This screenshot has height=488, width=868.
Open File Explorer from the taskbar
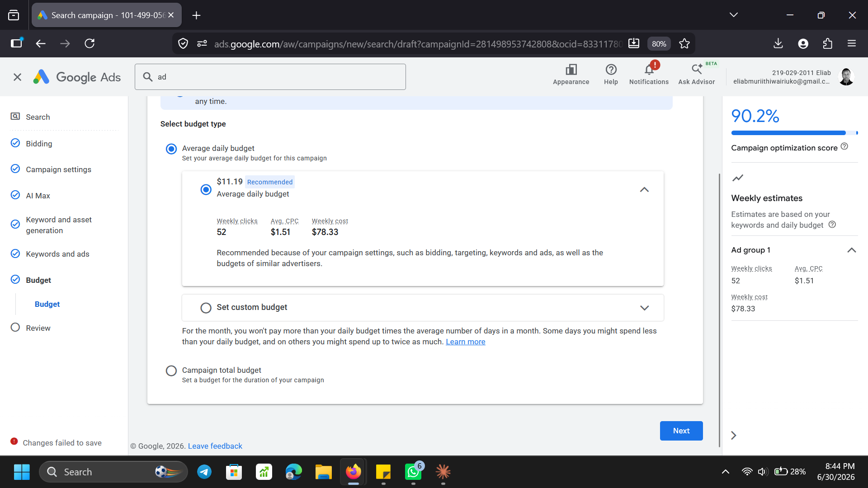(x=324, y=472)
